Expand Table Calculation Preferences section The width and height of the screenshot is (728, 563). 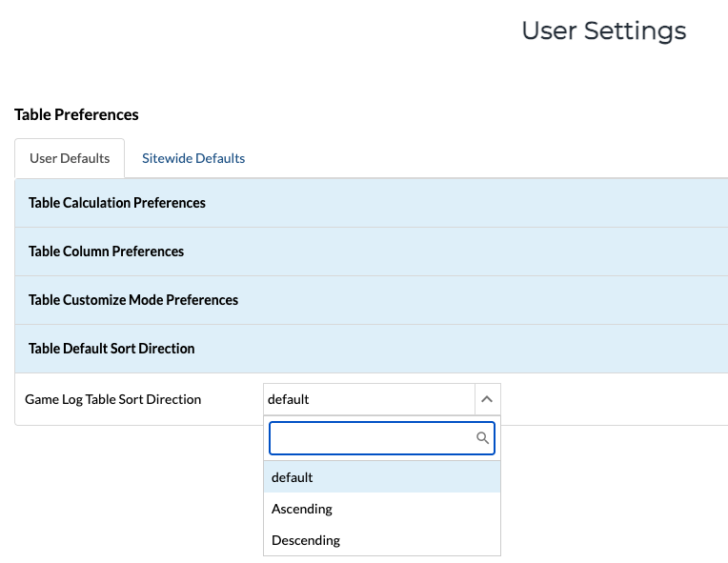117,203
